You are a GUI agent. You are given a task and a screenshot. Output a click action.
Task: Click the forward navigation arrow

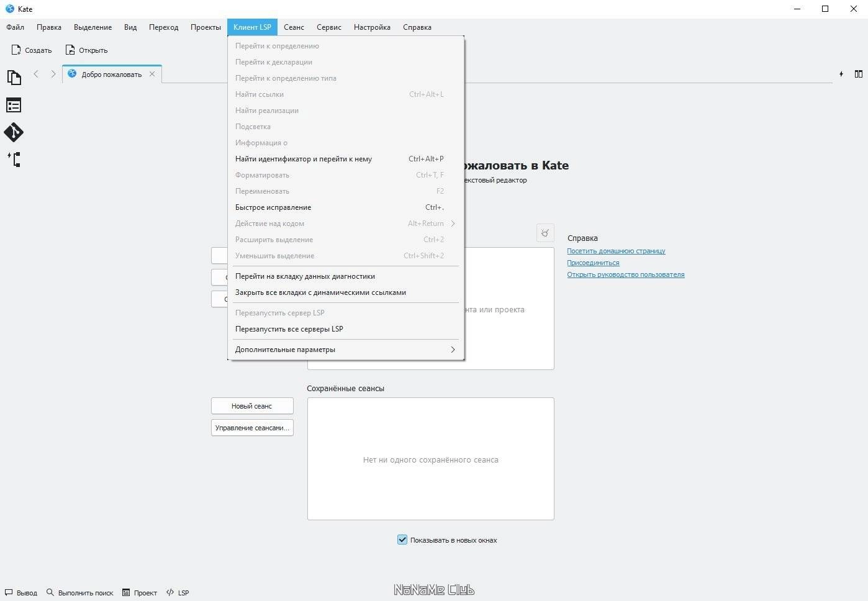tap(53, 74)
